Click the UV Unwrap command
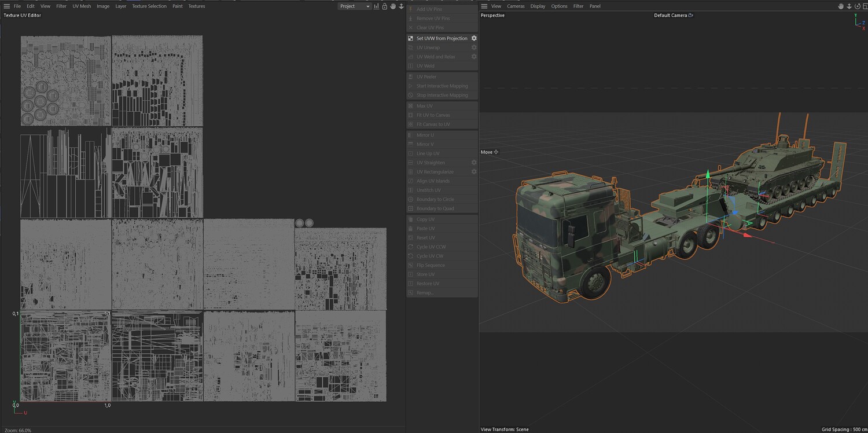868x433 pixels. [442, 47]
